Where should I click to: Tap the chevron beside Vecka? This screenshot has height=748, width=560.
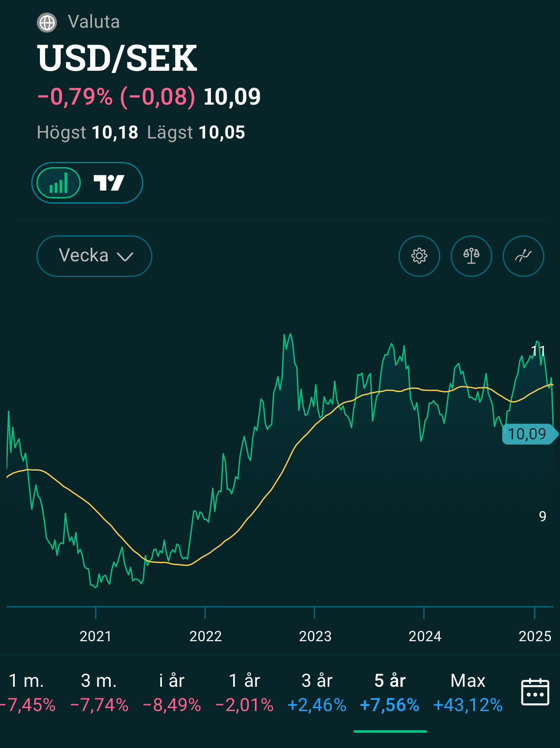(125, 257)
